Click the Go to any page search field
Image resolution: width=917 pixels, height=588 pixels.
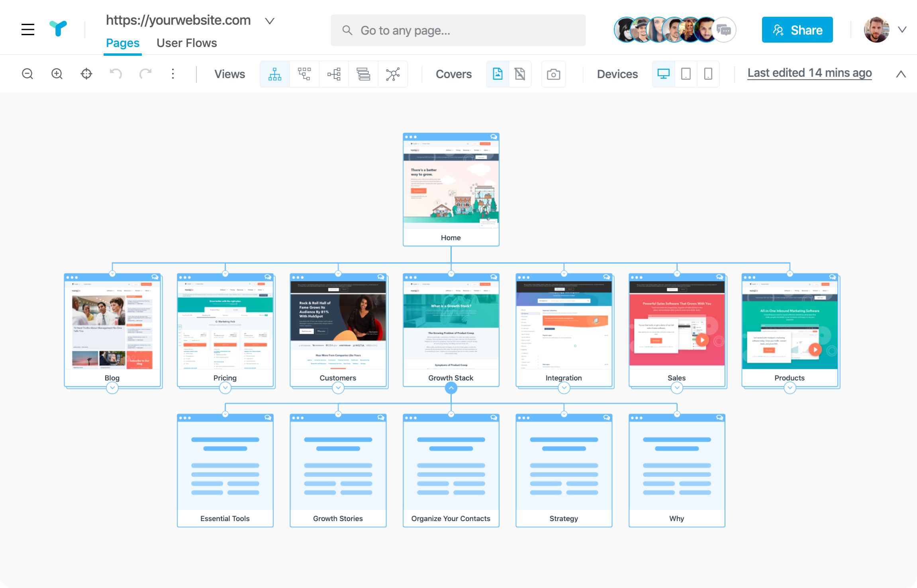point(458,31)
